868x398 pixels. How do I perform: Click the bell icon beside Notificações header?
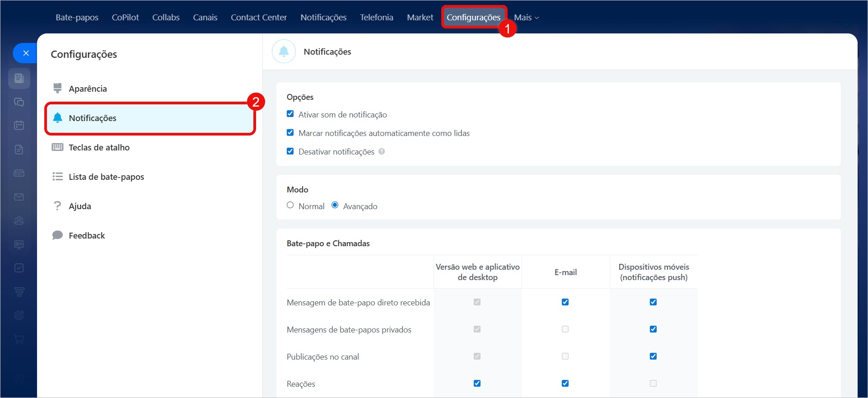click(x=284, y=52)
